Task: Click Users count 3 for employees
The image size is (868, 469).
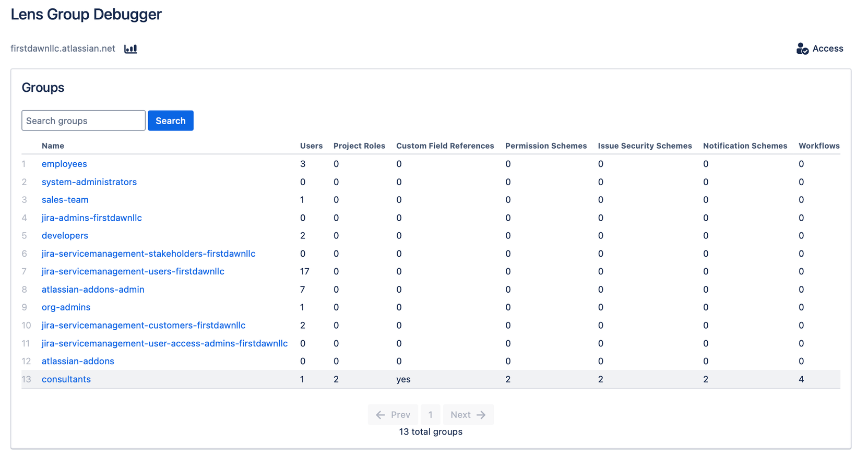Action: point(303,164)
